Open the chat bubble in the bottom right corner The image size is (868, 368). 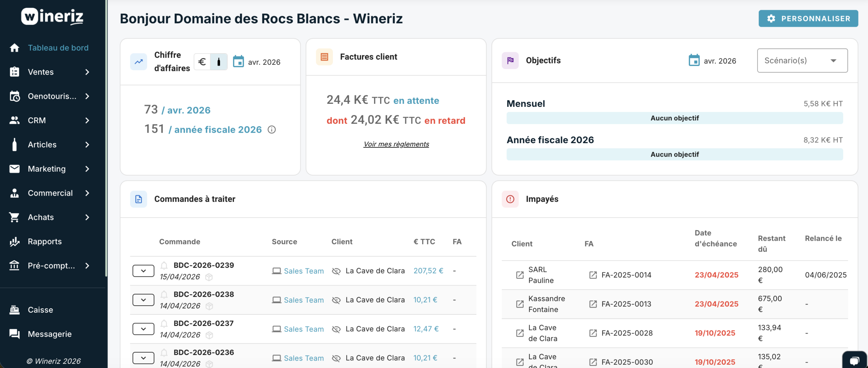(x=855, y=361)
